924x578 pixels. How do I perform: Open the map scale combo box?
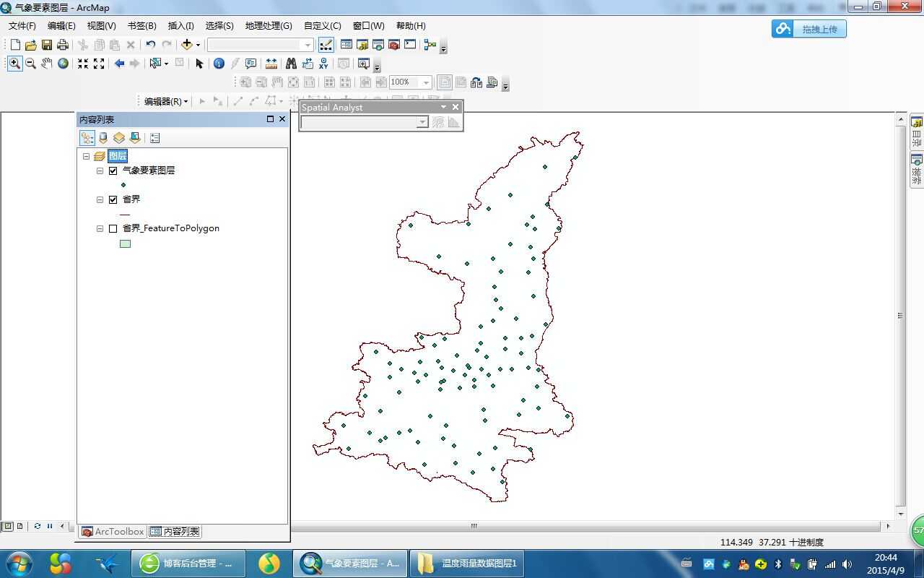point(260,45)
